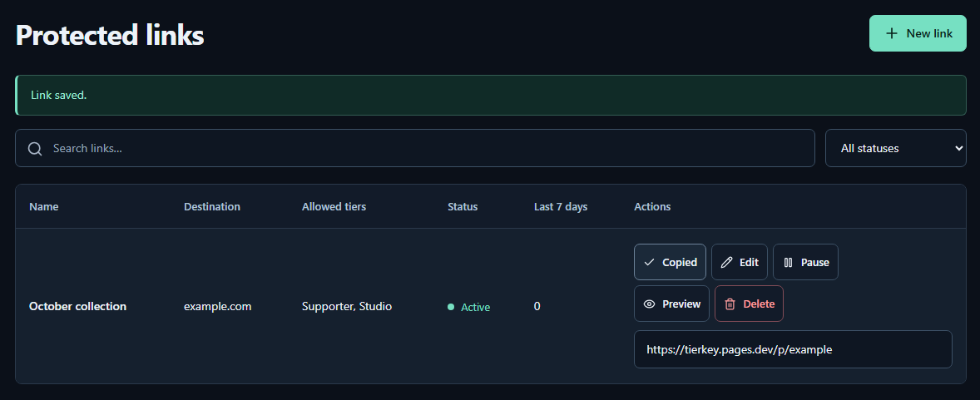The width and height of the screenshot is (980, 400).
Task: Click the pause bars icon
Action: tap(788, 263)
